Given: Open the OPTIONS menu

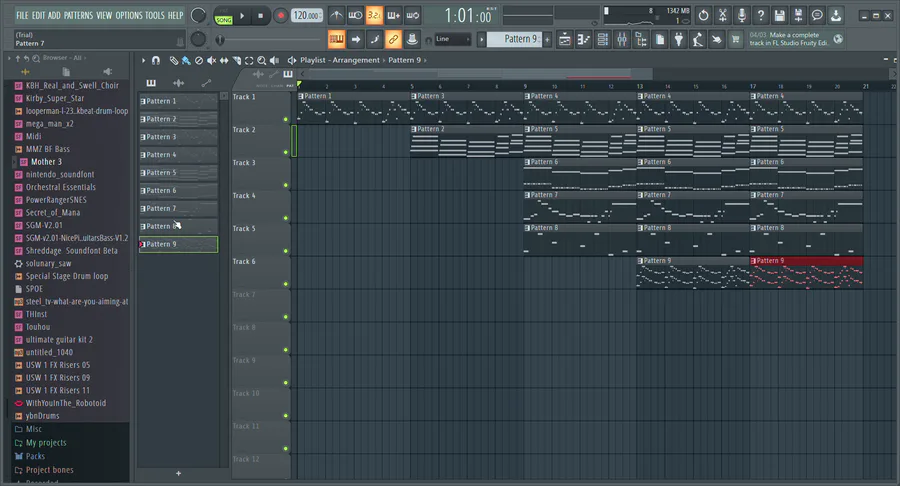Looking at the screenshot, I should 129,15.
